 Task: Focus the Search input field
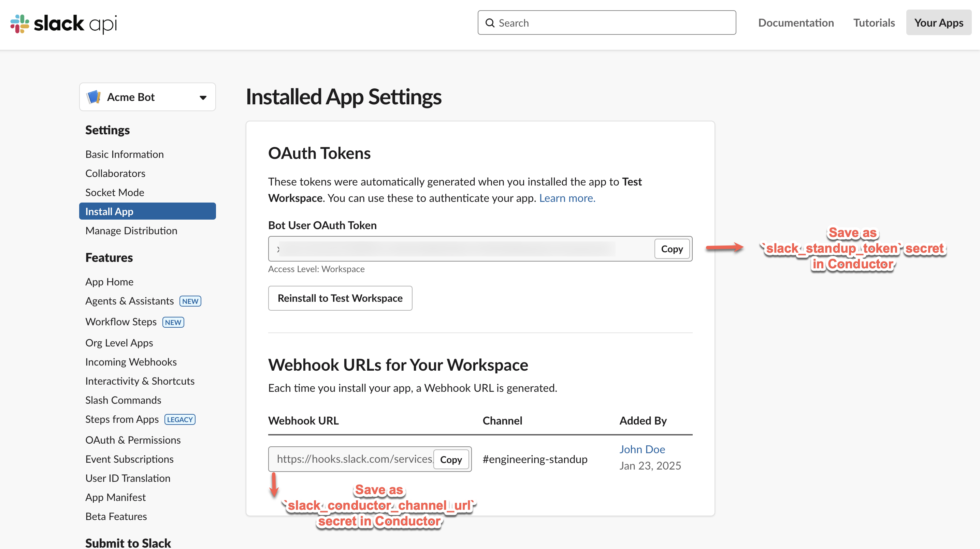pyautogui.click(x=607, y=23)
